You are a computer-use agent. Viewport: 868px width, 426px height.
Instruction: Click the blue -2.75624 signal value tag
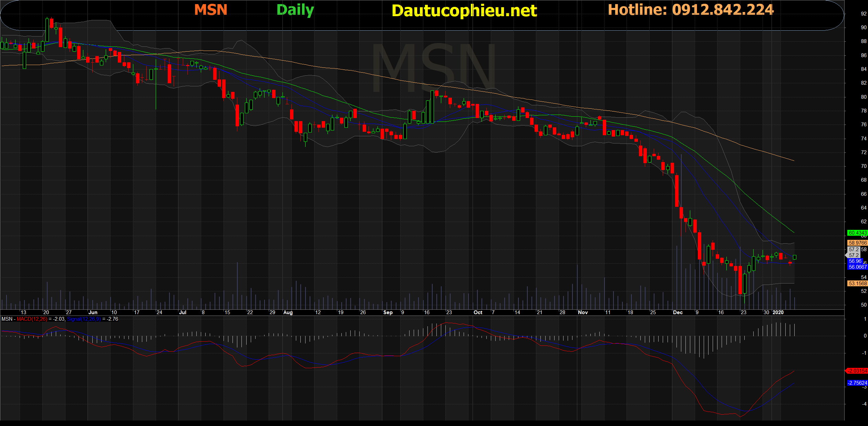coord(857,383)
